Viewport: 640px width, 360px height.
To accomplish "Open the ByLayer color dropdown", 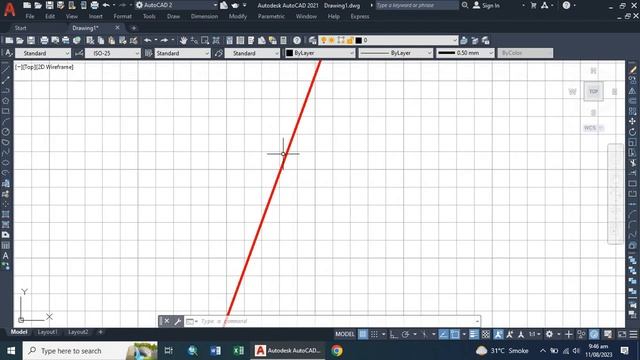I will click(x=320, y=53).
